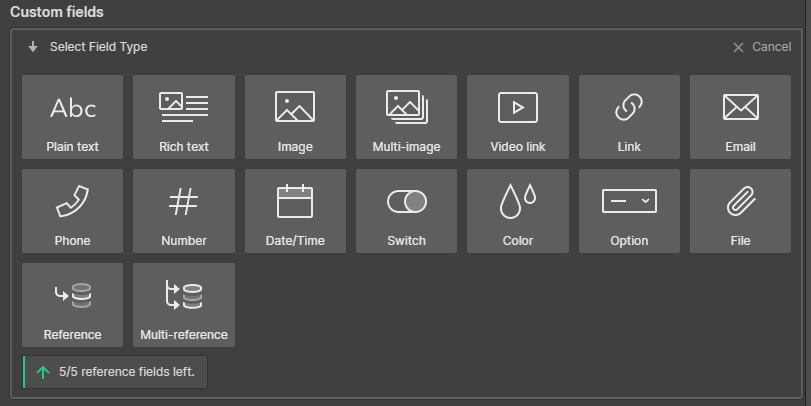Choose the Option field type
The height and width of the screenshot is (406, 811).
point(629,211)
